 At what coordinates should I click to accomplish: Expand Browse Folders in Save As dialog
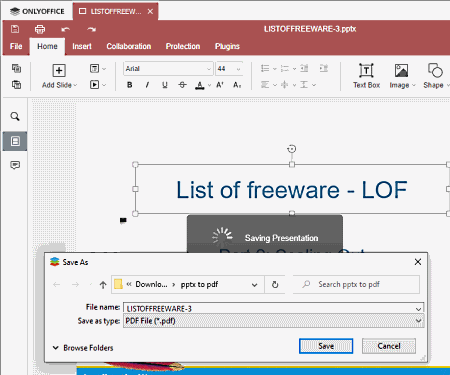click(83, 348)
